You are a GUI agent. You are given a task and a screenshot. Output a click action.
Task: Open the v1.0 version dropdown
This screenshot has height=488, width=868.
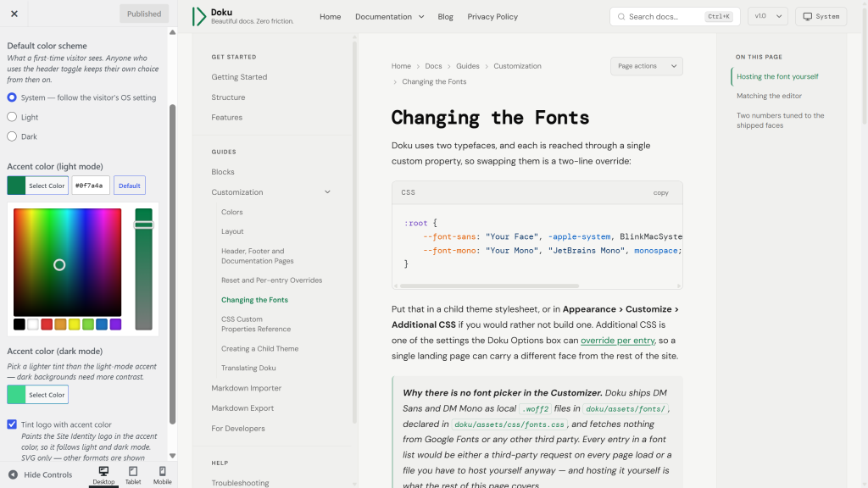[x=768, y=17]
